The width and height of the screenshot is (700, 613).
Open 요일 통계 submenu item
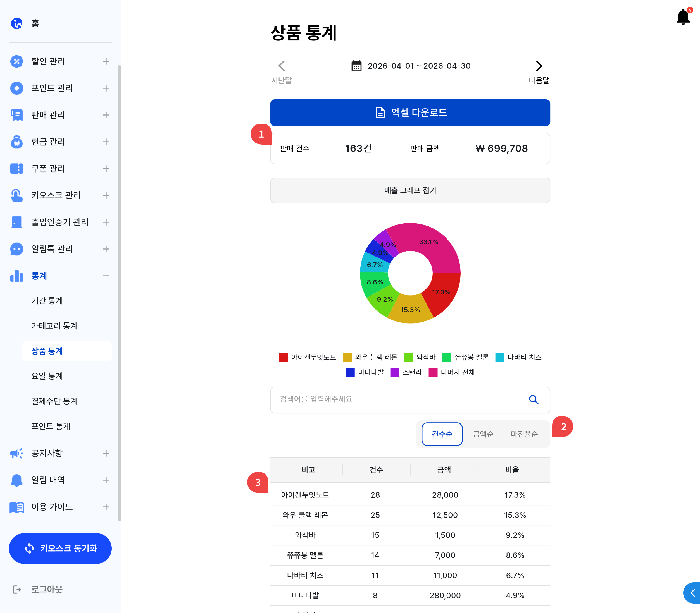point(47,376)
